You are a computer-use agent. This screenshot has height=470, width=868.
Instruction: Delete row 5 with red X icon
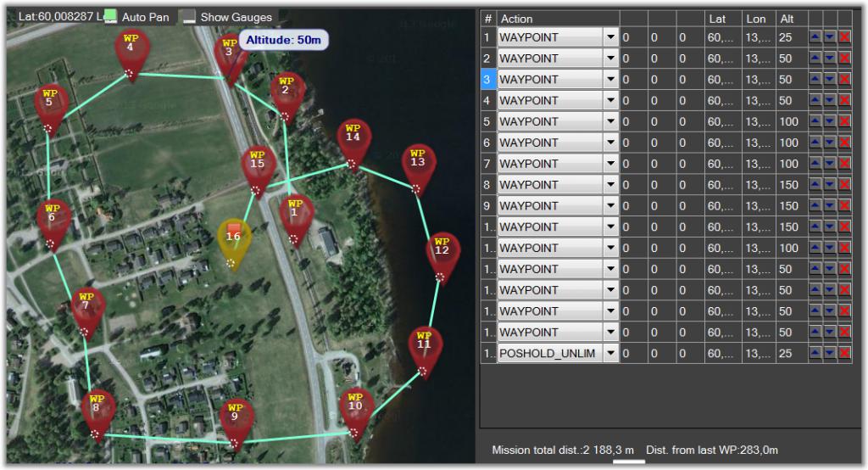[x=844, y=121]
